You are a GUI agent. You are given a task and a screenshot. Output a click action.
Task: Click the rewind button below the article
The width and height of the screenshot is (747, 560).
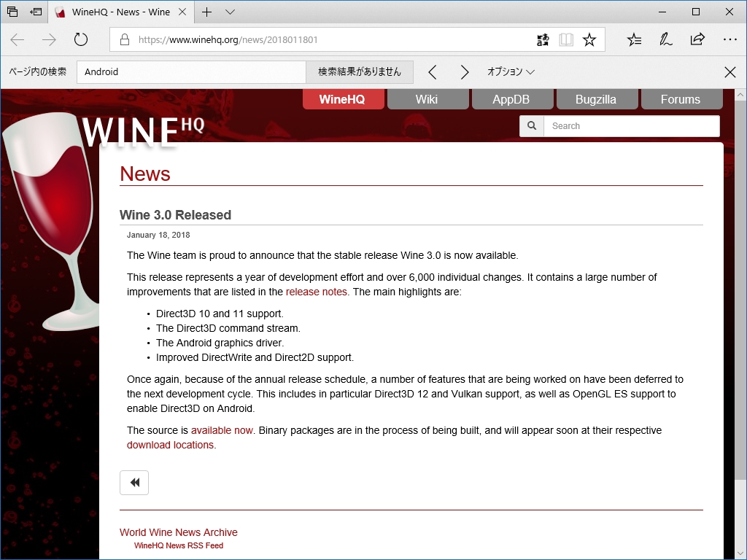tap(134, 482)
